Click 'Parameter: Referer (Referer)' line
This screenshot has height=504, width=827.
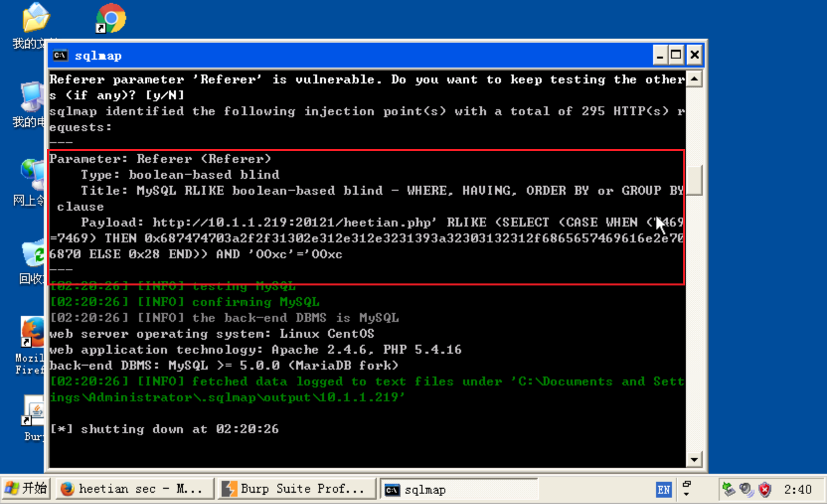tap(160, 159)
